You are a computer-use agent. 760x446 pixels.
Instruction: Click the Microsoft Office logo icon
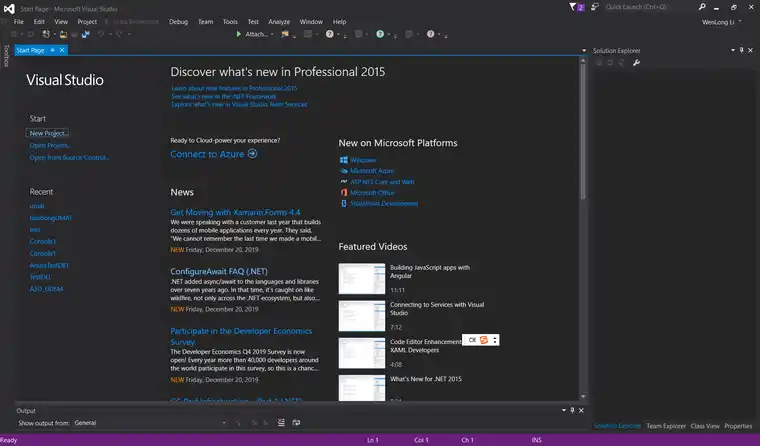(344, 192)
